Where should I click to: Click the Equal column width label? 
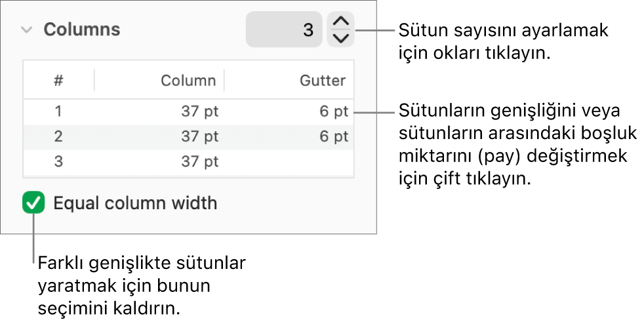[135, 203]
